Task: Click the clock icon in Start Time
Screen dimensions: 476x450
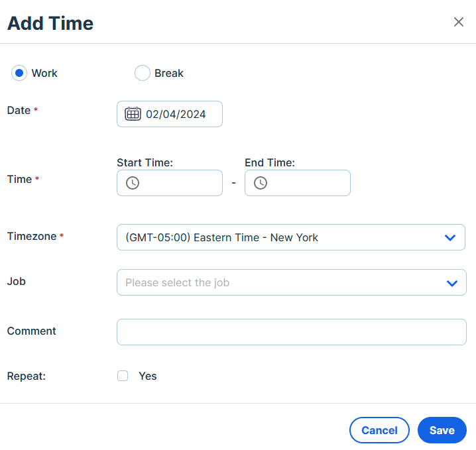Action: 133,183
